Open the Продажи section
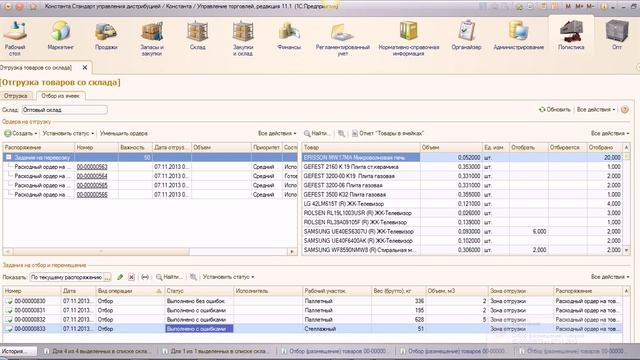This screenshot has height=360, width=640. 106,36
